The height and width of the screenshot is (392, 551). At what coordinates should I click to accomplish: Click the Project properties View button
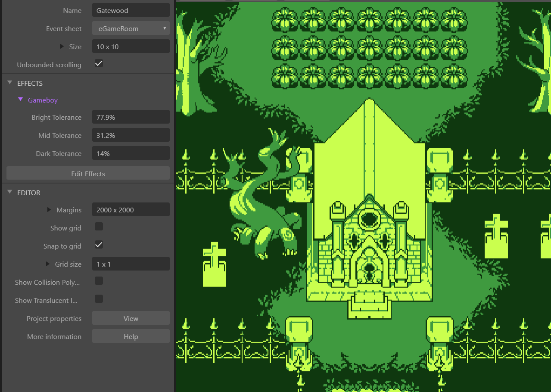click(x=131, y=318)
